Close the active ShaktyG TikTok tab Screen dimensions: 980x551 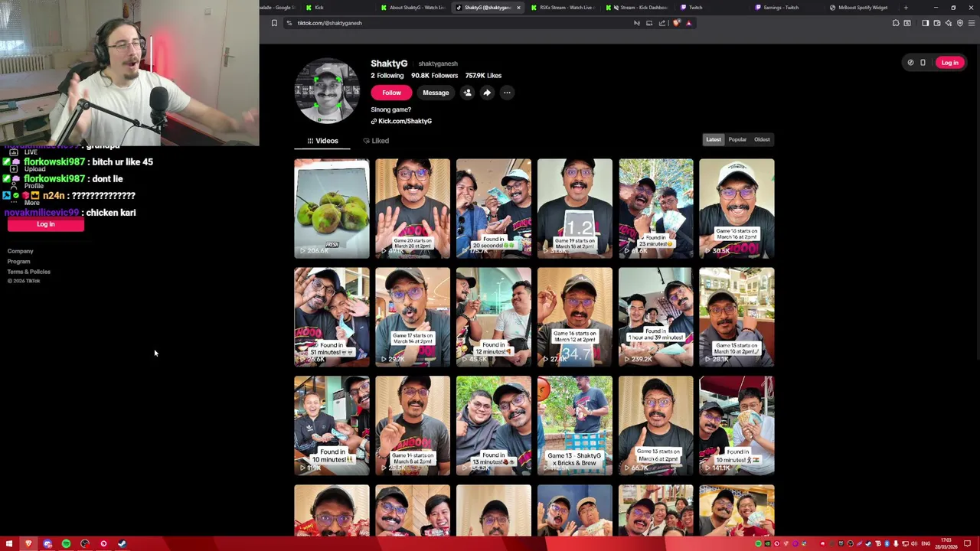518,8
